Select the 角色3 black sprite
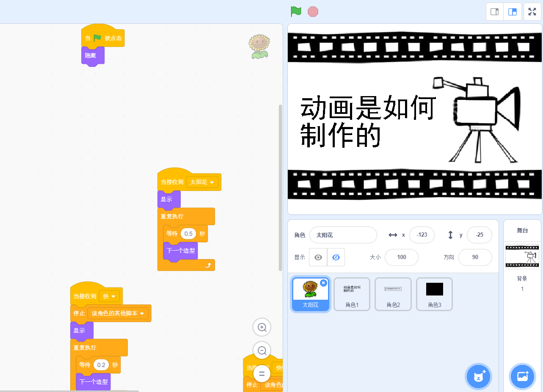 click(x=434, y=294)
